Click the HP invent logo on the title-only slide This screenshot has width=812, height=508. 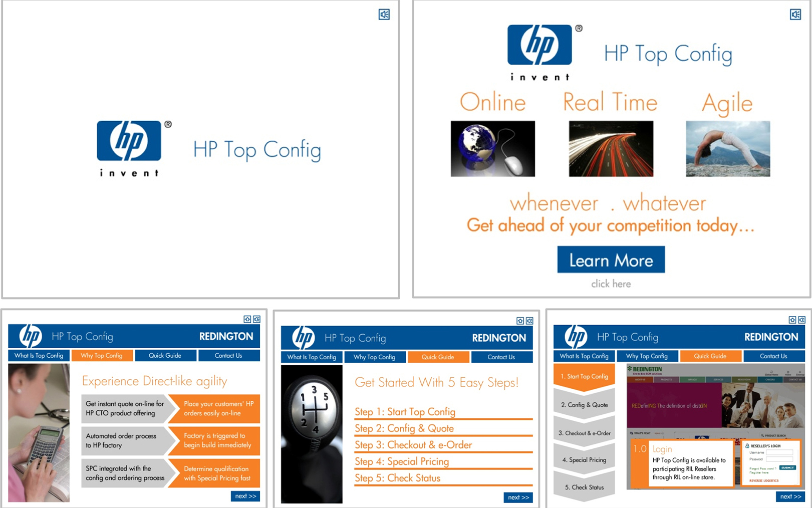pos(134,148)
